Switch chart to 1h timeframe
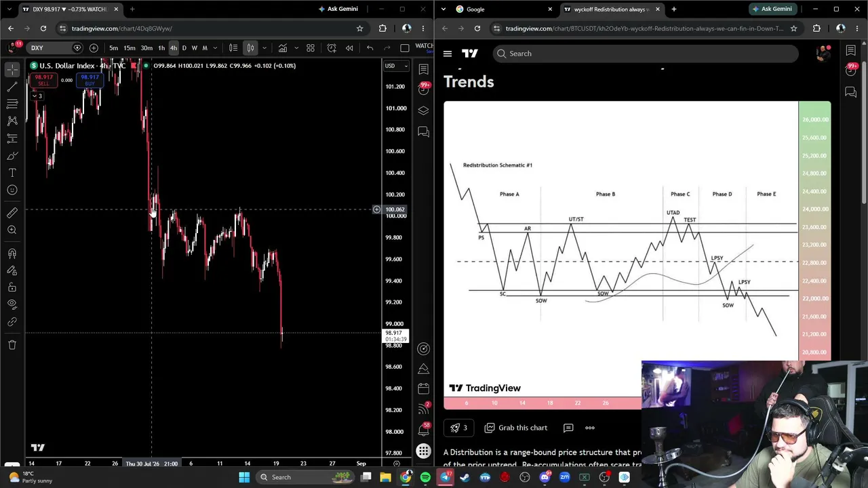The width and height of the screenshot is (868, 488). click(x=161, y=48)
